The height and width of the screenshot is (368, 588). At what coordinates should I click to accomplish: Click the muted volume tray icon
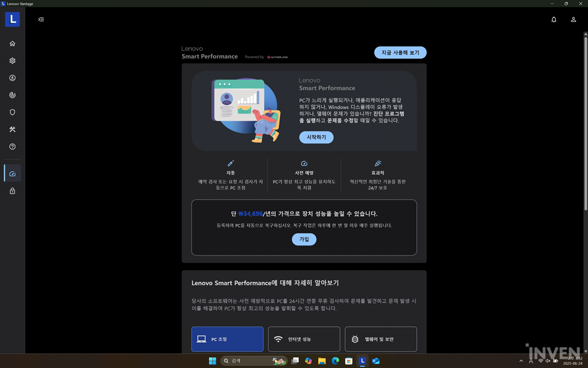tap(548, 360)
